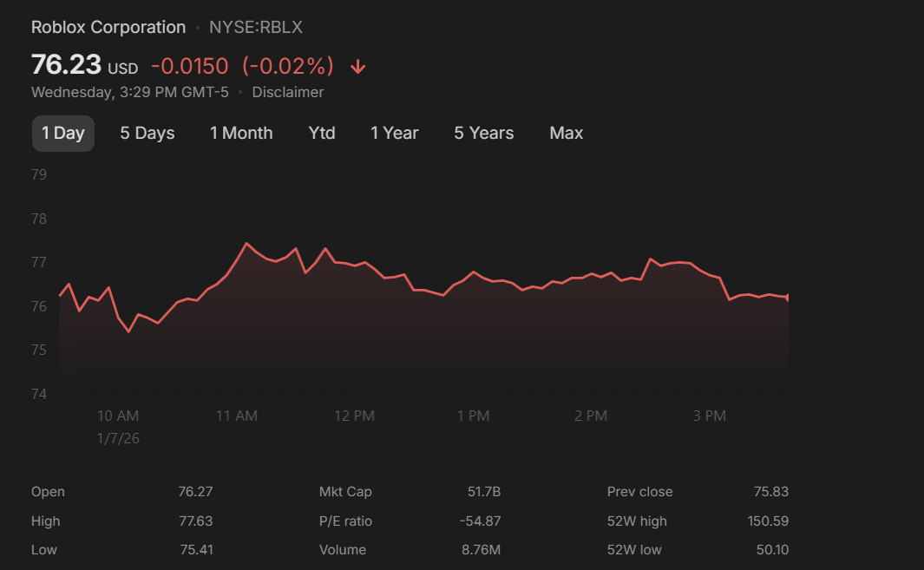The height and width of the screenshot is (570, 924).
Task: Click the Low value 75.41
Action: coord(196,550)
